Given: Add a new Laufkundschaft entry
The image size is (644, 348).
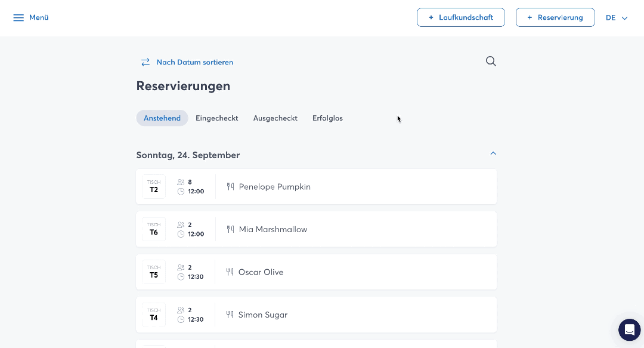Looking at the screenshot, I should point(461,18).
